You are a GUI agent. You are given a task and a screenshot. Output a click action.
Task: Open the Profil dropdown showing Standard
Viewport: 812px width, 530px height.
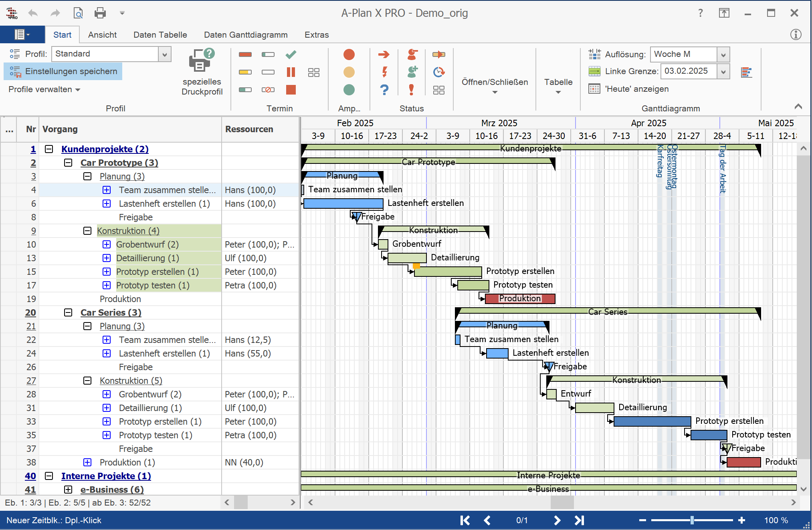[x=165, y=54]
